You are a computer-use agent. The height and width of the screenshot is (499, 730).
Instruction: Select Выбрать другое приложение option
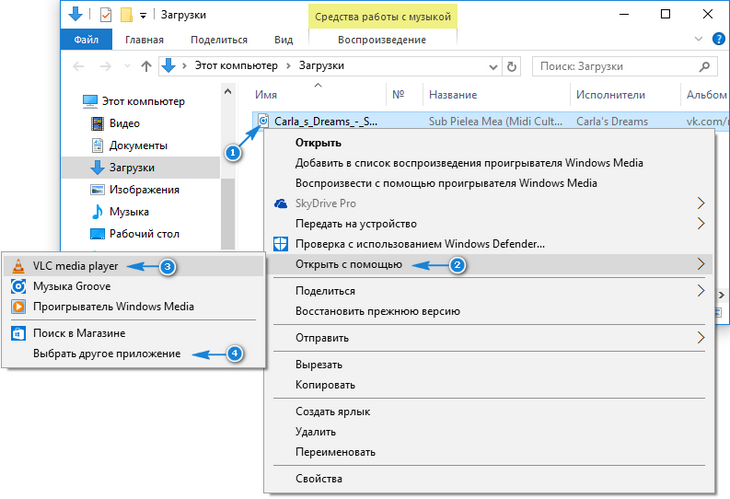pyautogui.click(x=107, y=353)
